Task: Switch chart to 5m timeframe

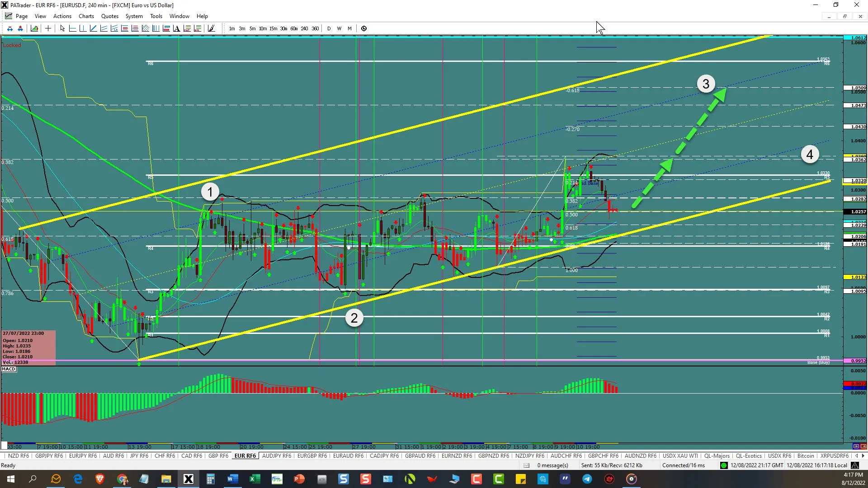Action: (x=252, y=28)
